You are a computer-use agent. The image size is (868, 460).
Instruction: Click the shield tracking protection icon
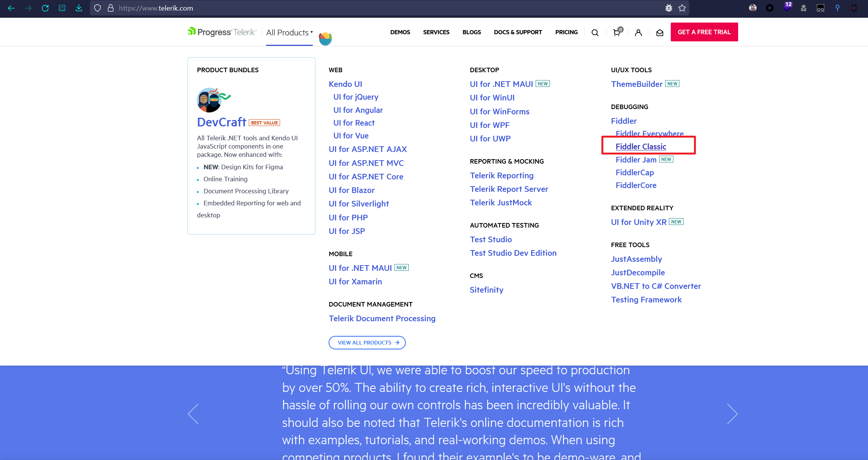point(97,8)
